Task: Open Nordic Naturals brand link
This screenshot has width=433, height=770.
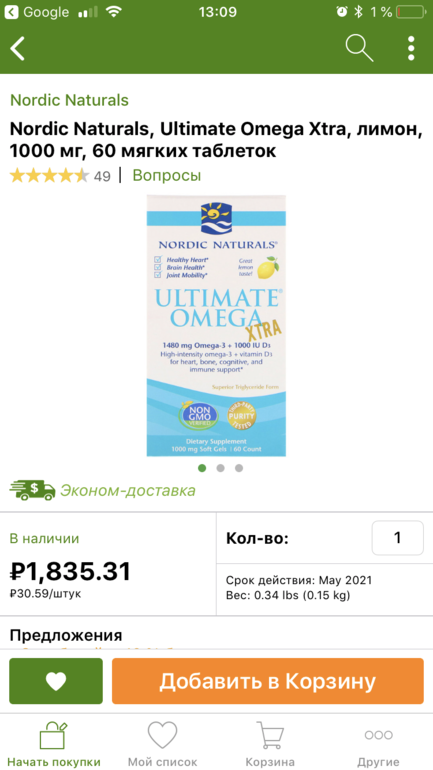Action: pos(69,100)
